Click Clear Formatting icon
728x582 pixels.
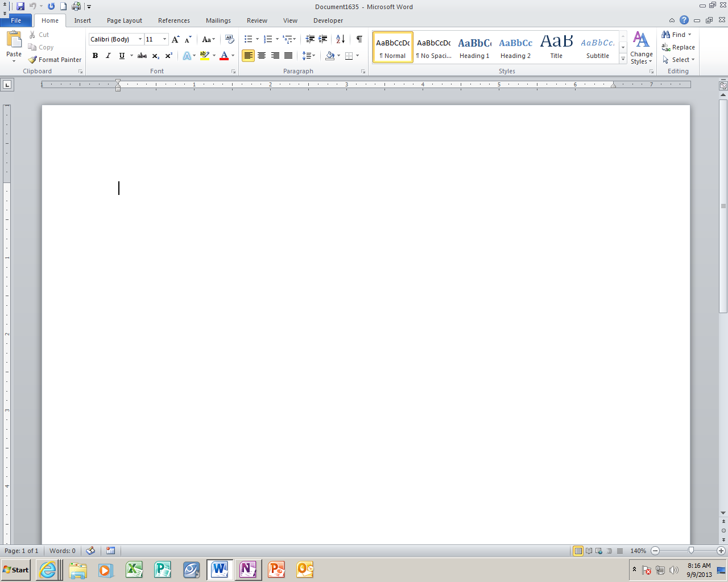click(230, 39)
